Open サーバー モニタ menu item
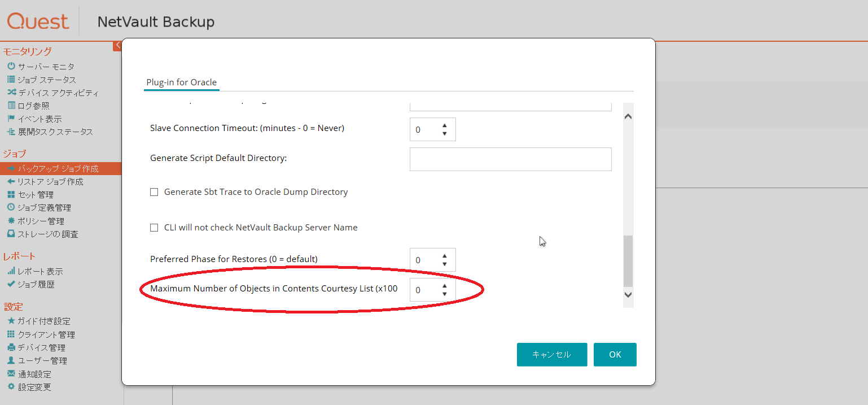Viewport: 868px width, 405px height. pyautogui.click(x=46, y=67)
